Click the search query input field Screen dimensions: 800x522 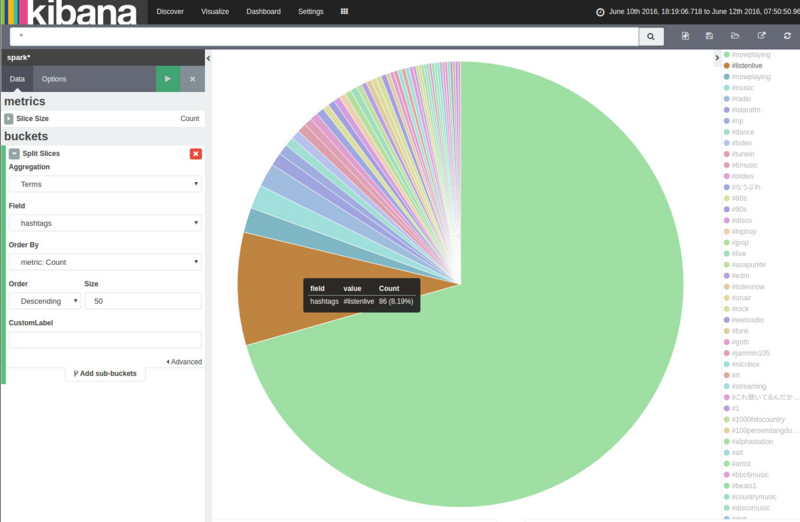(x=324, y=36)
